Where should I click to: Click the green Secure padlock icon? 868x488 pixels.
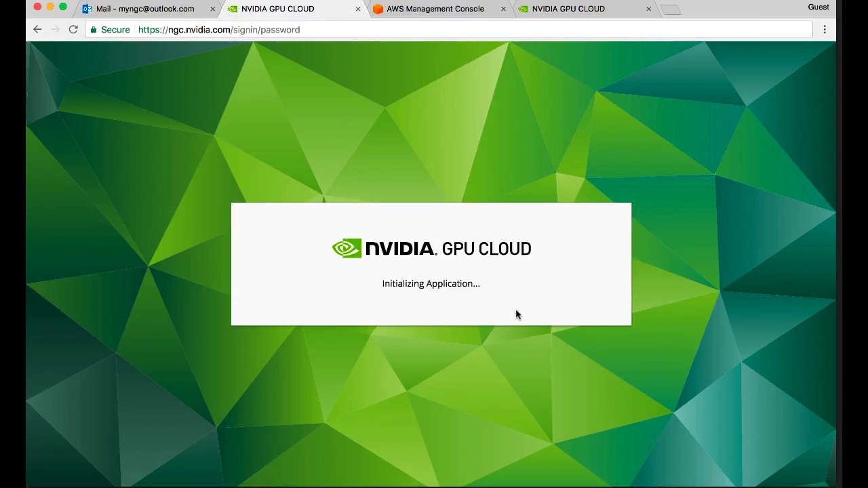click(x=94, y=30)
